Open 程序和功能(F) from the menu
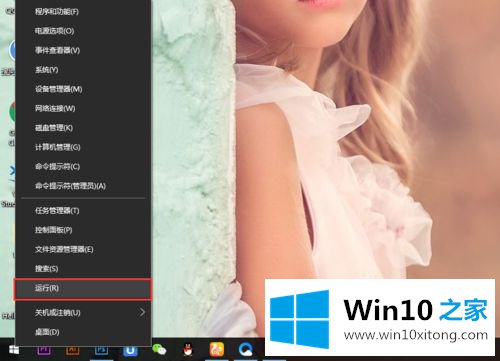The image size is (500, 361). click(x=83, y=12)
